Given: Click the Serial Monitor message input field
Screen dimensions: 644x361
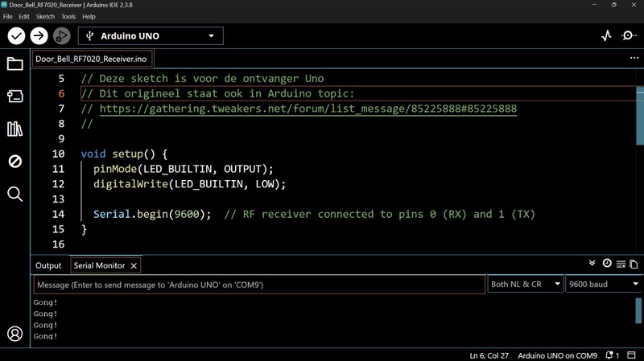Looking at the screenshot, I should (x=259, y=285).
